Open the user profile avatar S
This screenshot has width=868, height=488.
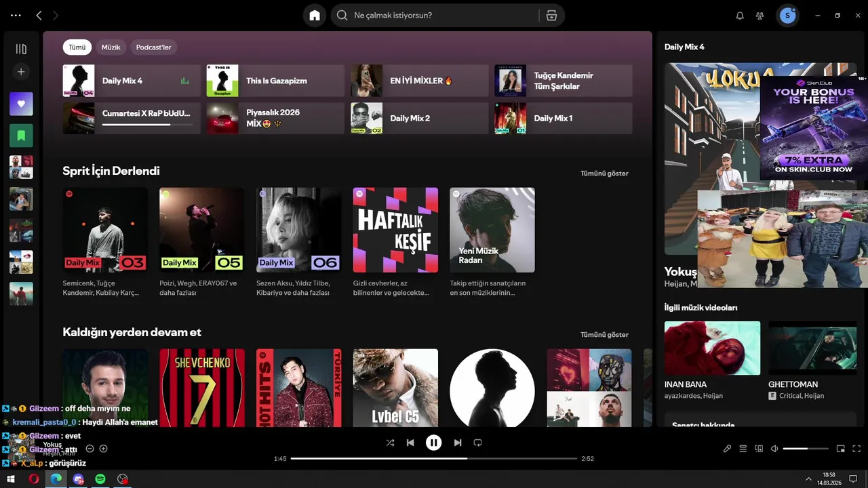click(787, 16)
